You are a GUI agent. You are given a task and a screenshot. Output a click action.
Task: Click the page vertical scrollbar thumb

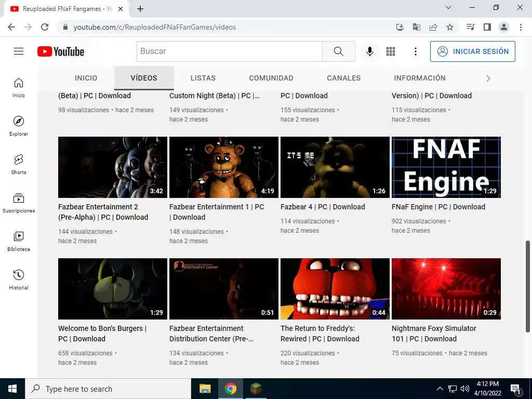(528, 287)
